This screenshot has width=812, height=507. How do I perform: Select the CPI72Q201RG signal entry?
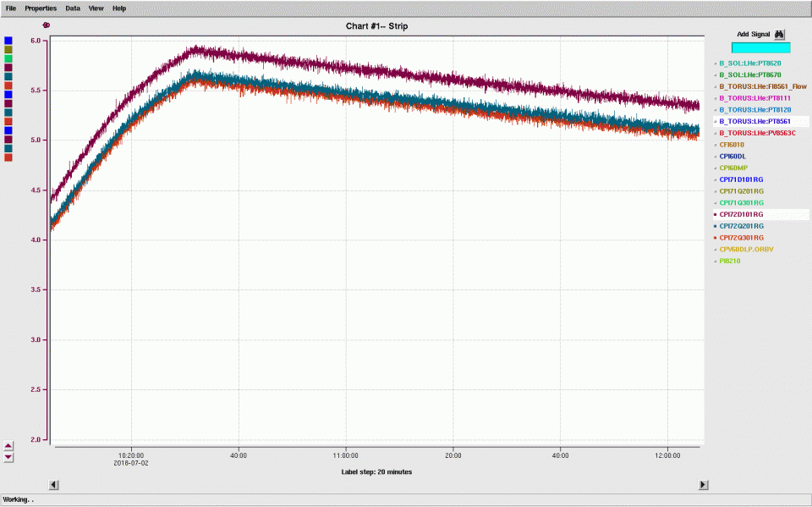(x=741, y=226)
